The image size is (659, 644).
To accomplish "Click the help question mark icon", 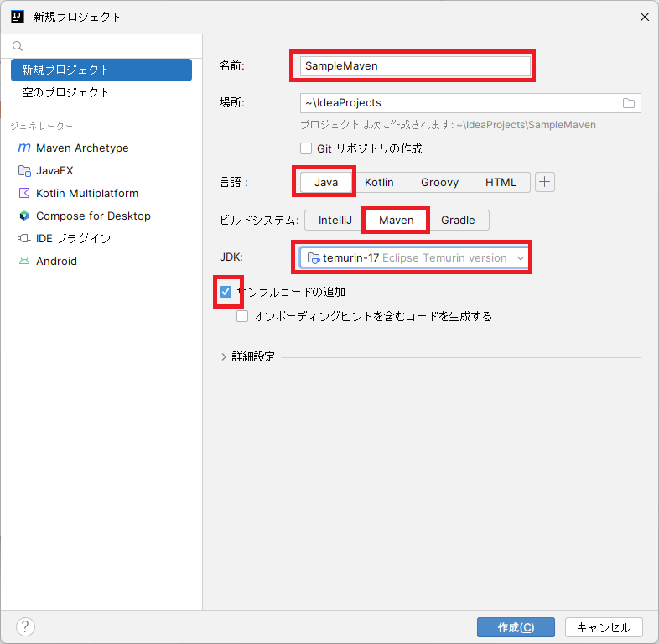I will click(25, 626).
